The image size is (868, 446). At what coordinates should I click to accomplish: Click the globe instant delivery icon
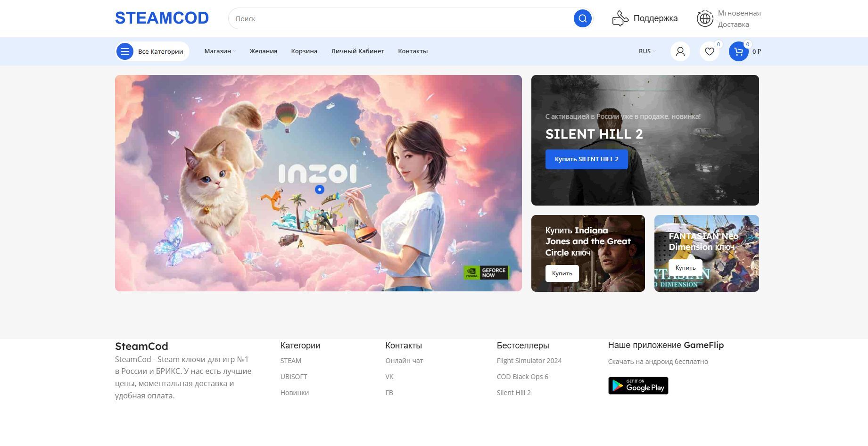(705, 18)
